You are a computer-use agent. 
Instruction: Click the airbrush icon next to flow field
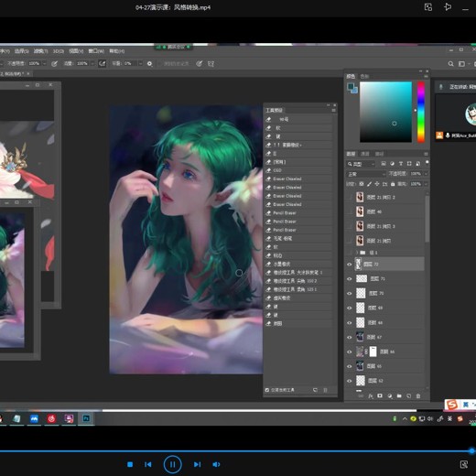(x=102, y=63)
